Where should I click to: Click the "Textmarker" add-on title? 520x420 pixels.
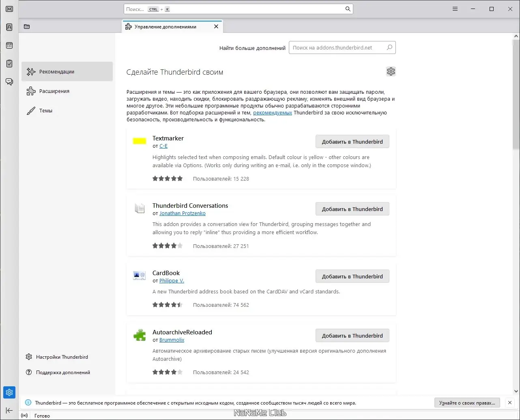[x=168, y=138]
